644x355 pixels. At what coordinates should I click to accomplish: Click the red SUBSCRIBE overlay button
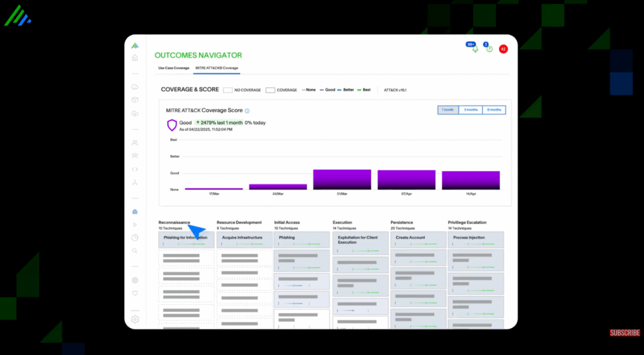tap(625, 333)
